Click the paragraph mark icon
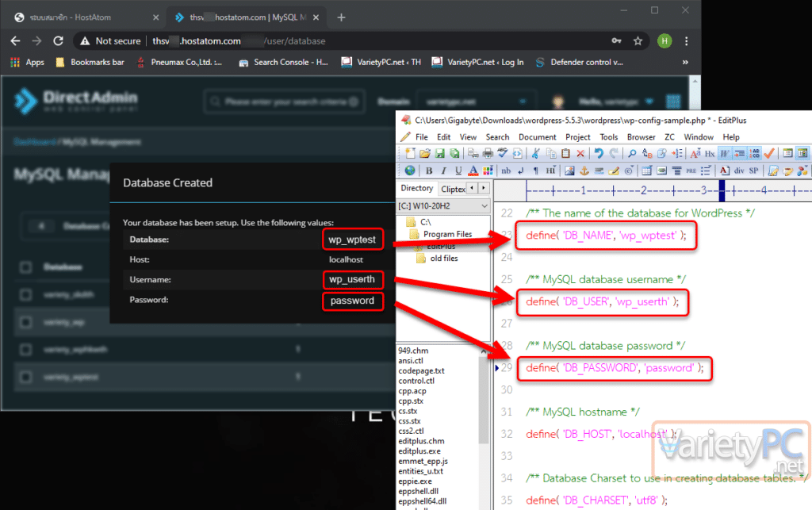This screenshot has width=812, height=510. click(x=536, y=171)
